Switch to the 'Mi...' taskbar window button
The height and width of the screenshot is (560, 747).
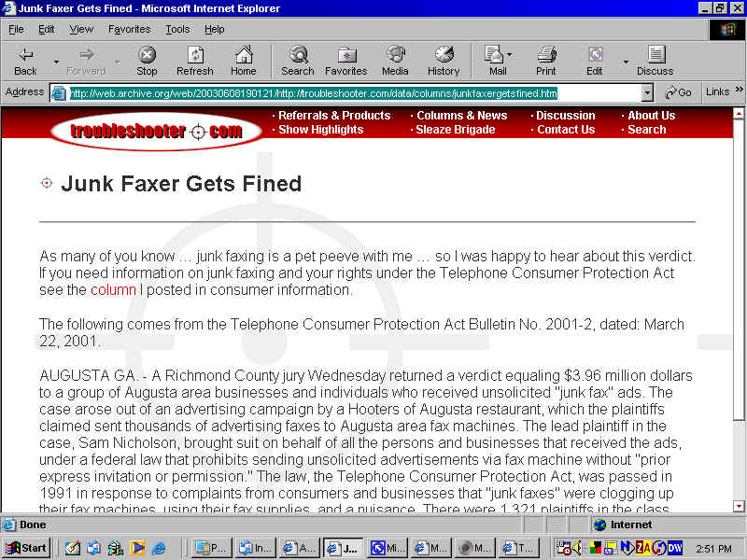(387, 548)
